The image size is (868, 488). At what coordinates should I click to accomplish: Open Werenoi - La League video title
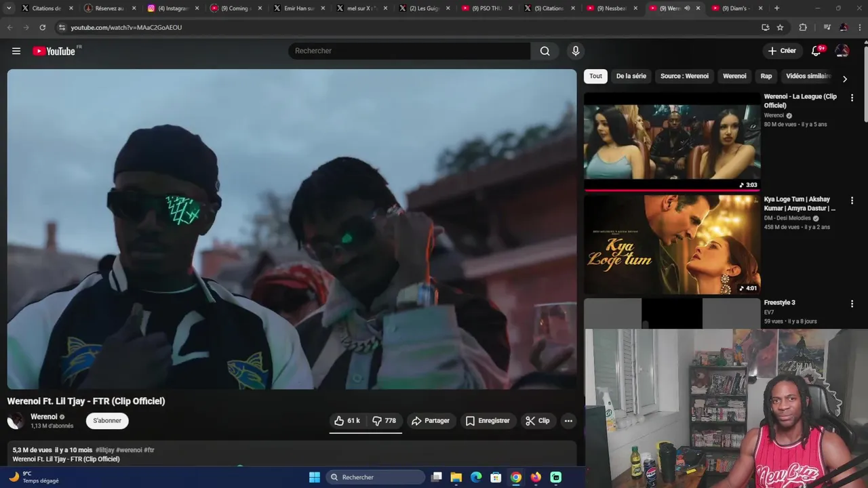point(800,101)
